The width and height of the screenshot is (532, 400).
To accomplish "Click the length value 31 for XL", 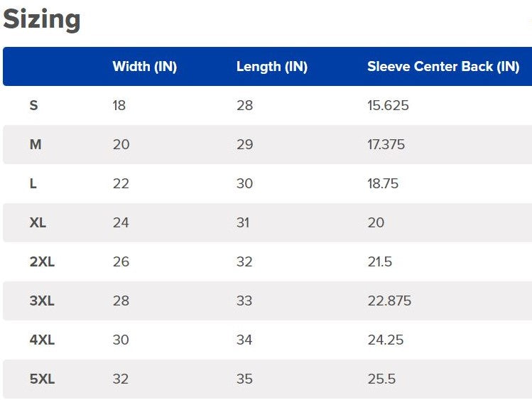I will 243,223.
